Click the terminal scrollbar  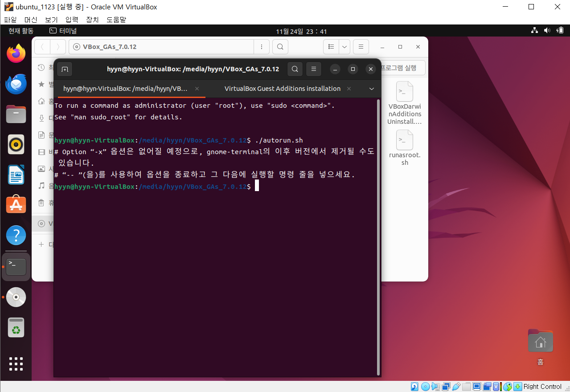click(x=379, y=237)
